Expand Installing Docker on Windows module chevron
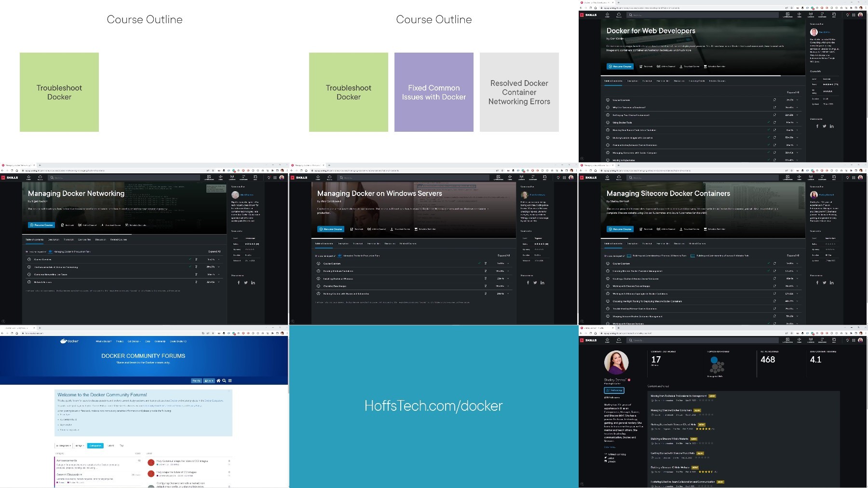Image resolution: width=868 pixels, height=488 pixels. (508, 279)
